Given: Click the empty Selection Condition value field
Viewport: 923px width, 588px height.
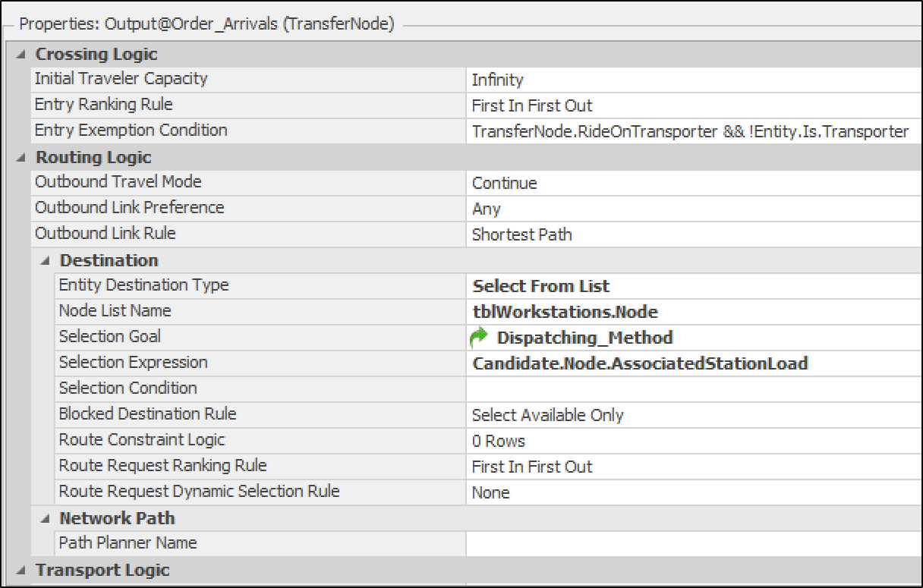Looking at the screenshot, I should (x=694, y=389).
